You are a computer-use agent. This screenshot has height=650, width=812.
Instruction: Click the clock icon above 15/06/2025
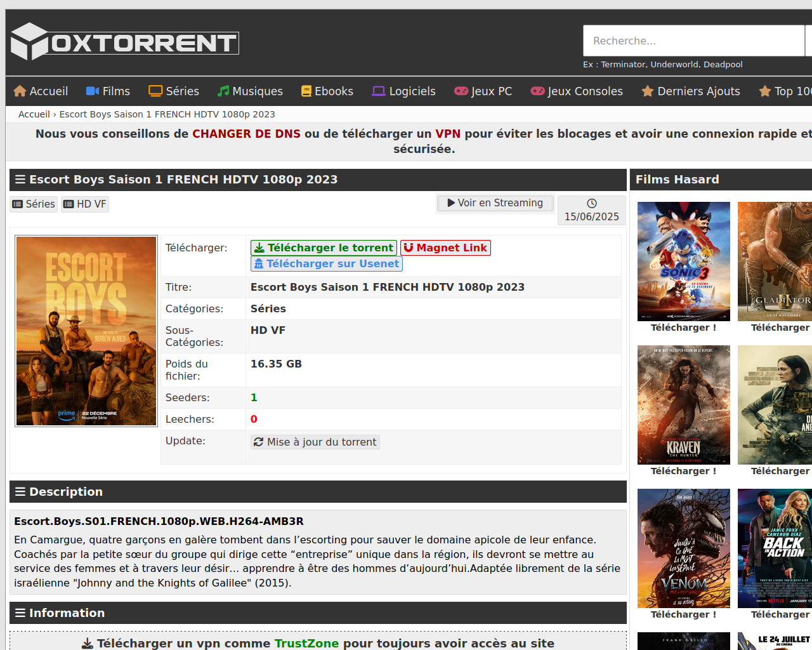point(592,203)
